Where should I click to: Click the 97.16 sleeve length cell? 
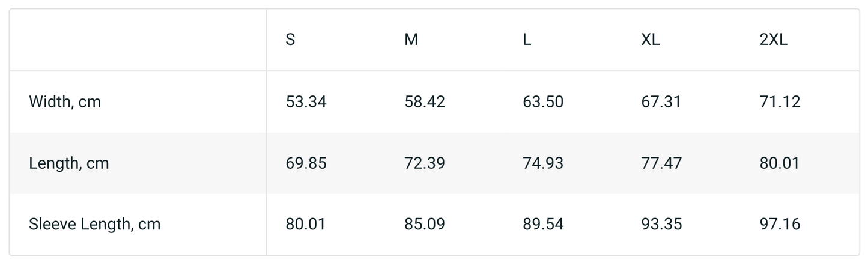pos(780,225)
